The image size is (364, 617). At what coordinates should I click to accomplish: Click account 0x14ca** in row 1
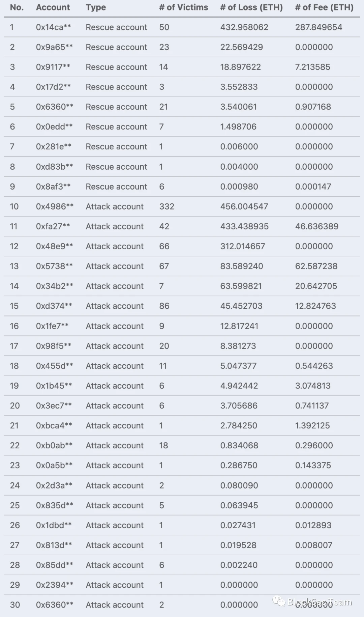pyautogui.click(x=54, y=27)
